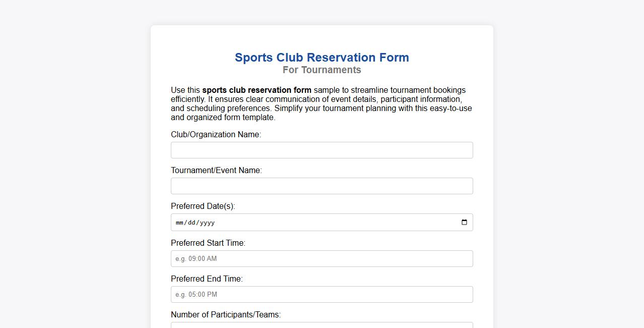Click the Preferred End Time label
The width and height of the screenshot is (644, 328).
coord(207,279)
